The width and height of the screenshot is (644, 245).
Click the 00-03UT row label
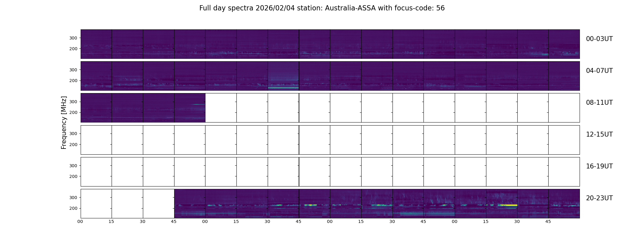pos(599,39)
